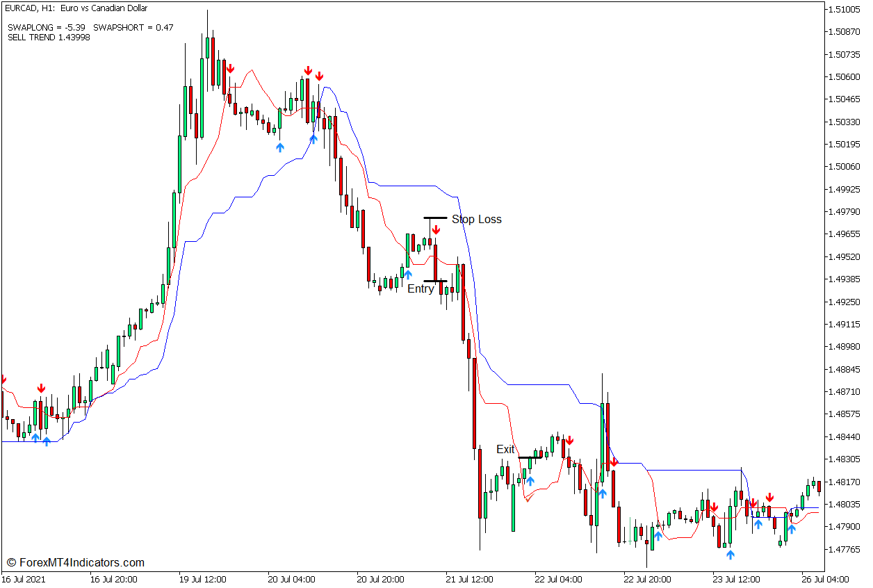Select the red down arrow at the 20 Jul 04:00 peak
This screenshot has width=873, height=588.
(309, 70)
